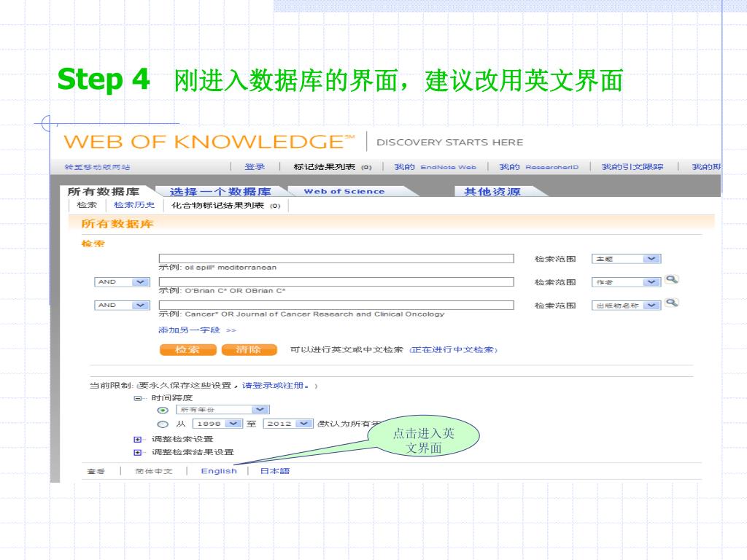Expand 调整检索设置 section
The height and width of the screenshot is (560, 747).
click(138, 439)
